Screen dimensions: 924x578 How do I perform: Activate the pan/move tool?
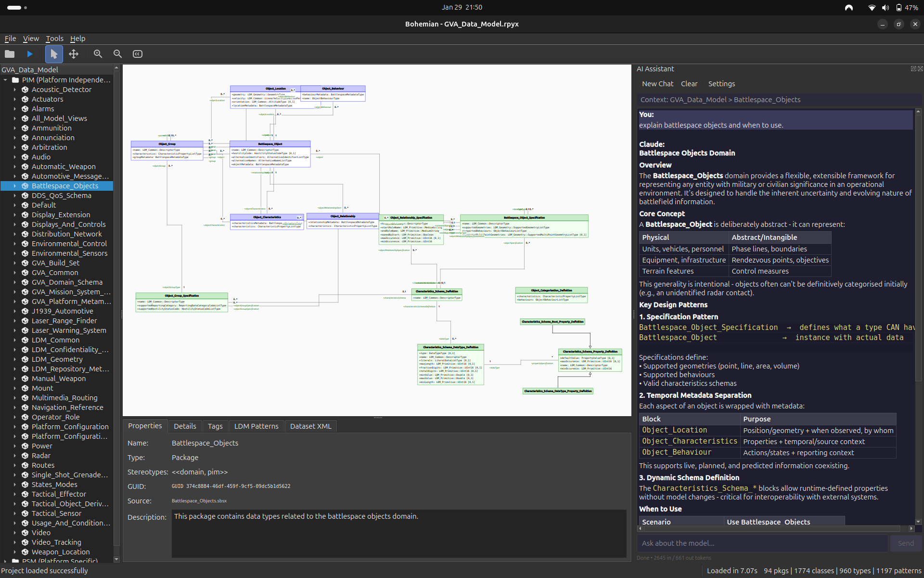tap(74, 54)
